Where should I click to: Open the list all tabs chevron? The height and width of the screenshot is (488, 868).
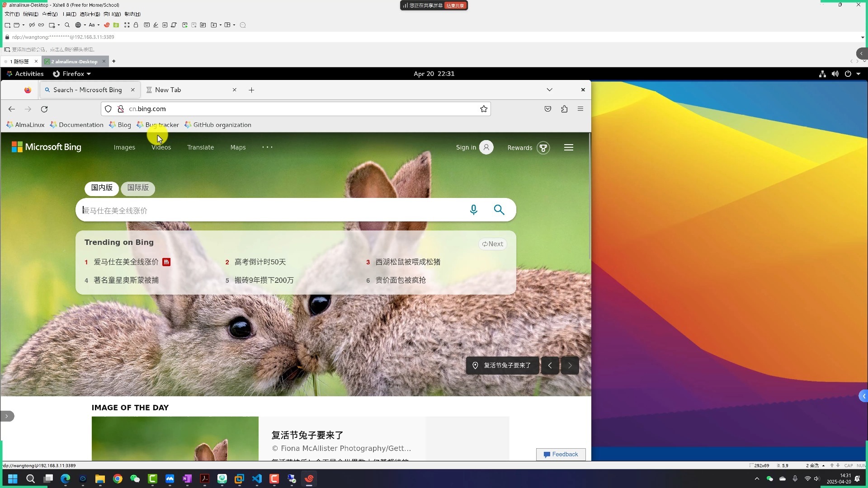tap(549, 90)
